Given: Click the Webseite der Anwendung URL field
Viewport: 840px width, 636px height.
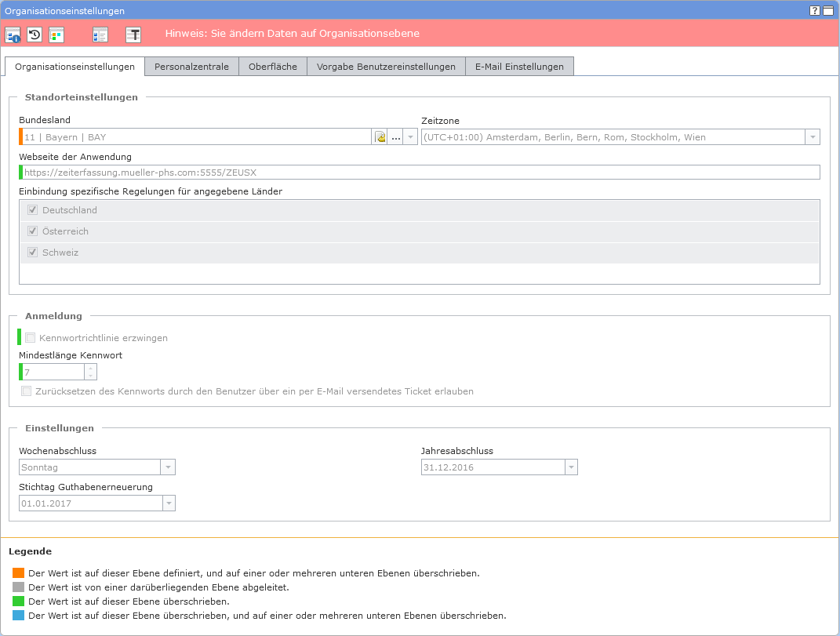Looking at the screenshot, I should coord(420,173).
